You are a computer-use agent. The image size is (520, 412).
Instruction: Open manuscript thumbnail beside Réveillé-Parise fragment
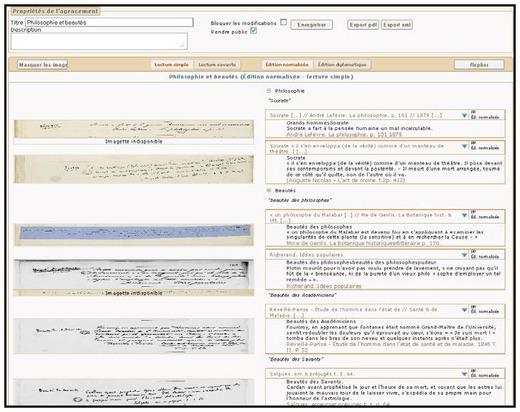[x=134, y=336]
